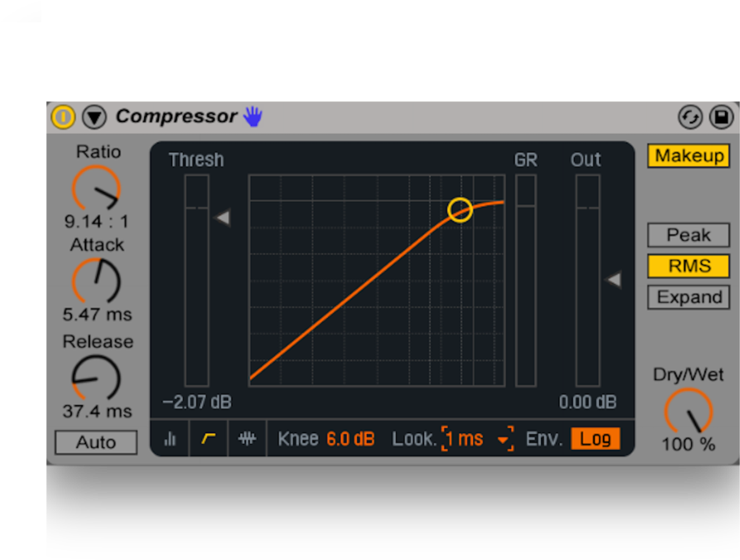This screenshot has width=740, height=560.
Task: Switch to activity waveform view icon
Action: 247,439
